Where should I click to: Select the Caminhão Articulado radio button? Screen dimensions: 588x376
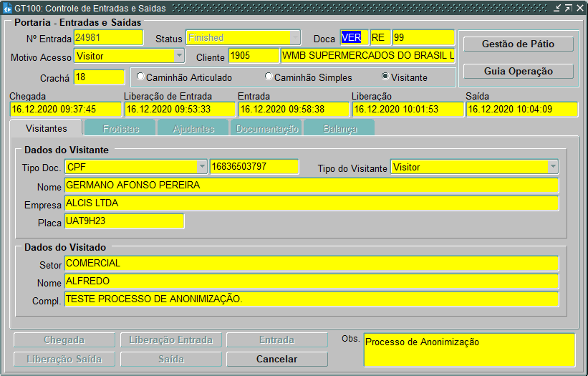point(140,77)
